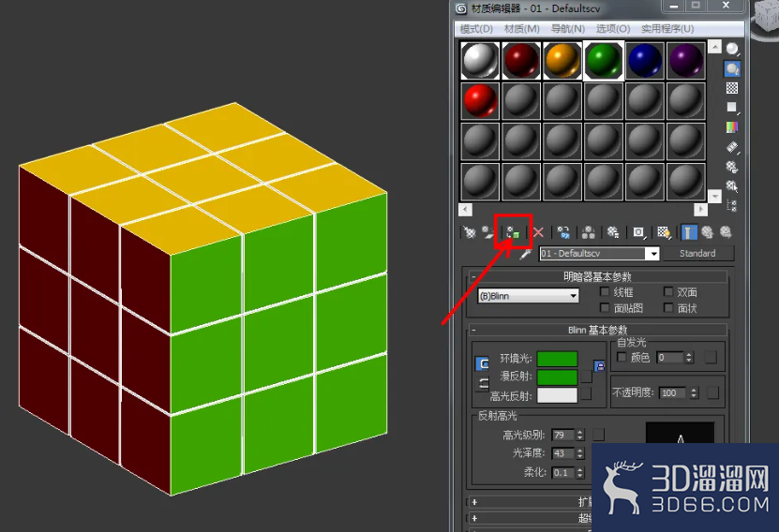
Task: Enable the 面贴图 face map checkbox
Action: click(x=605, y=308)
